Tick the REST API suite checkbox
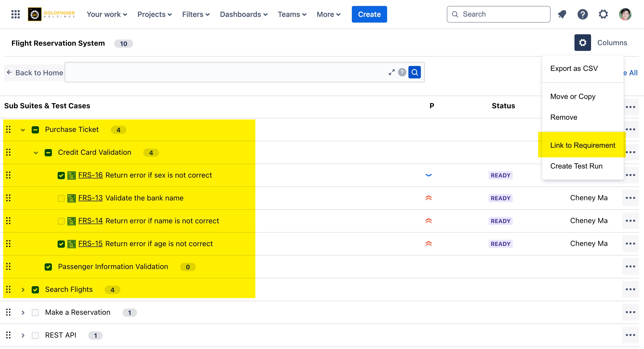 [x=35, y=335]
